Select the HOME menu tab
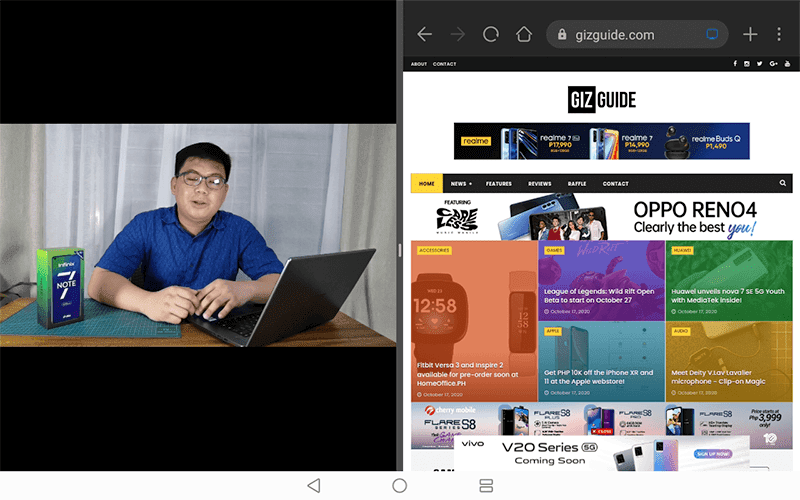The width and height of the screenshot is (800, 500). (427, 184)
